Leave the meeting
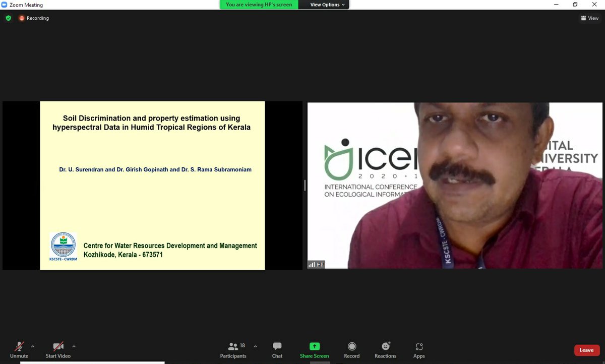The width and height of the screenshot is (605, 364). [x=586, y=350]
